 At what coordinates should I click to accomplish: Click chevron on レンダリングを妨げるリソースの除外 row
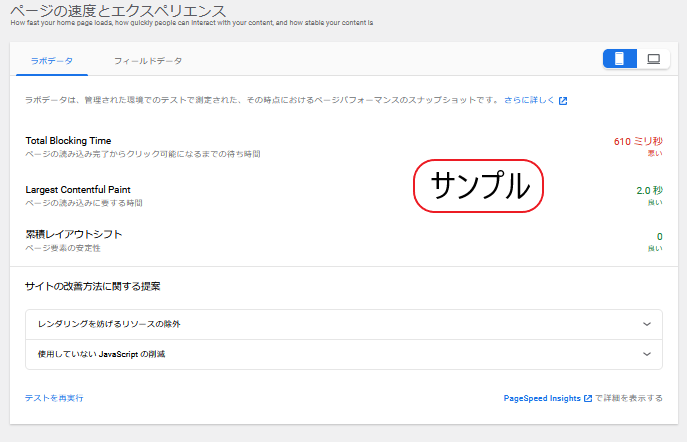647,325
